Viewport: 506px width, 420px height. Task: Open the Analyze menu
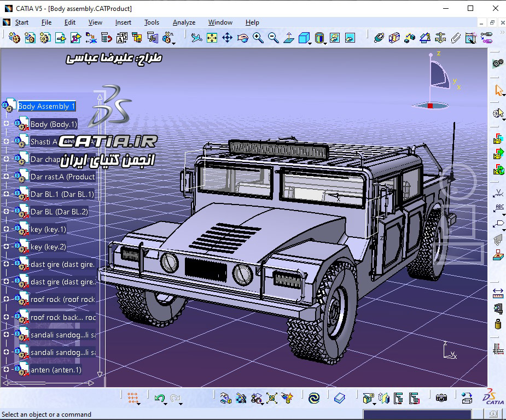[x=184, y=22]
